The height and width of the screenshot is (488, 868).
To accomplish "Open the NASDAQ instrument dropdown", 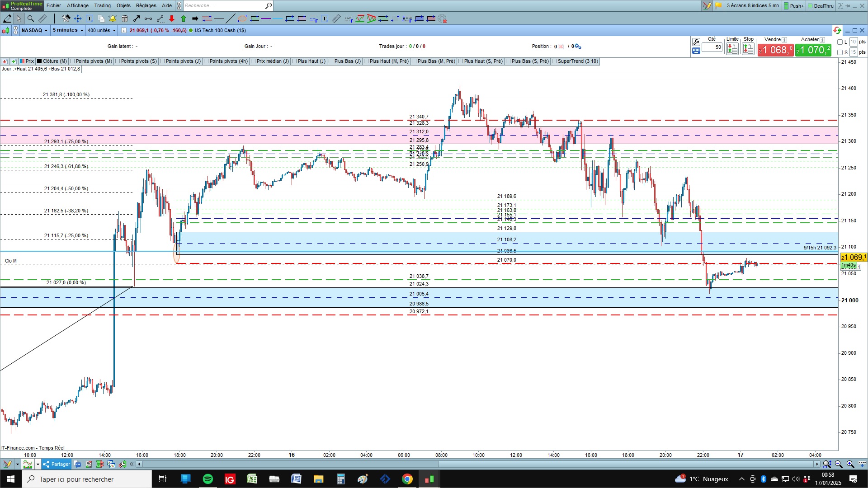I will pos(34,30).
